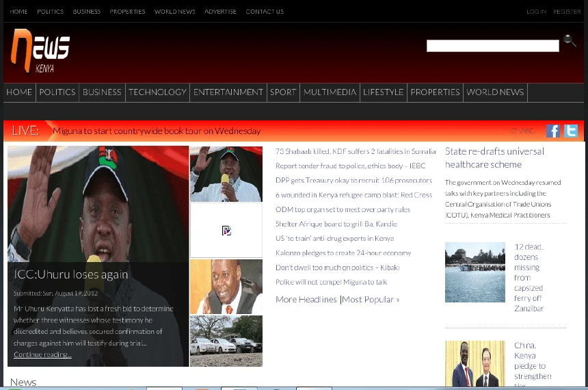Click the REGISTER link at top
The width and height of the screenshot is (588, 390).
pos(567,12)
